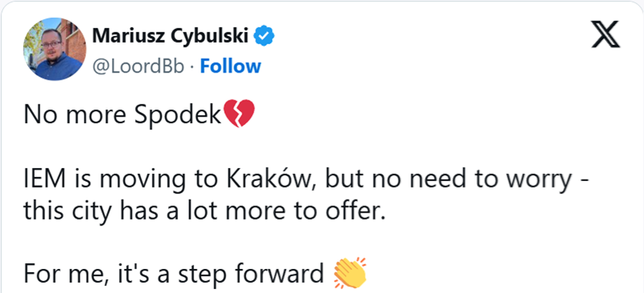Open the Mariusz Cybulski display name link
Image resolution: width=644 pixels, height=293 pixels.
click(171, 37)
